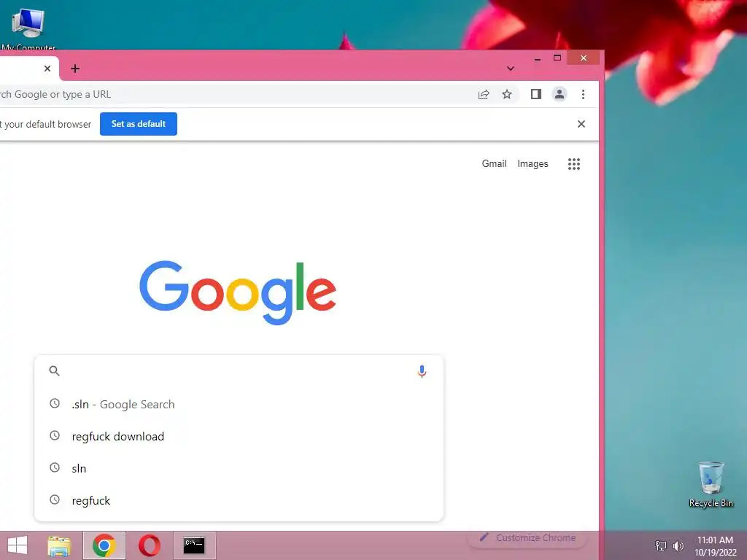Image resolution: width=747 pixels, height=560 pixels.
Task: Select the 'regfuck download' suggestion
Action: tap(239, 436)
